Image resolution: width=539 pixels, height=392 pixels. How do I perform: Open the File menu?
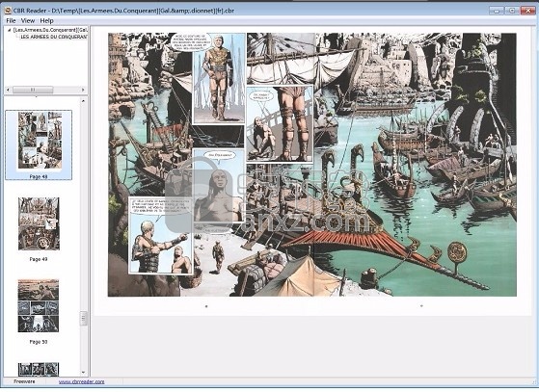click(x=11, y=20)
